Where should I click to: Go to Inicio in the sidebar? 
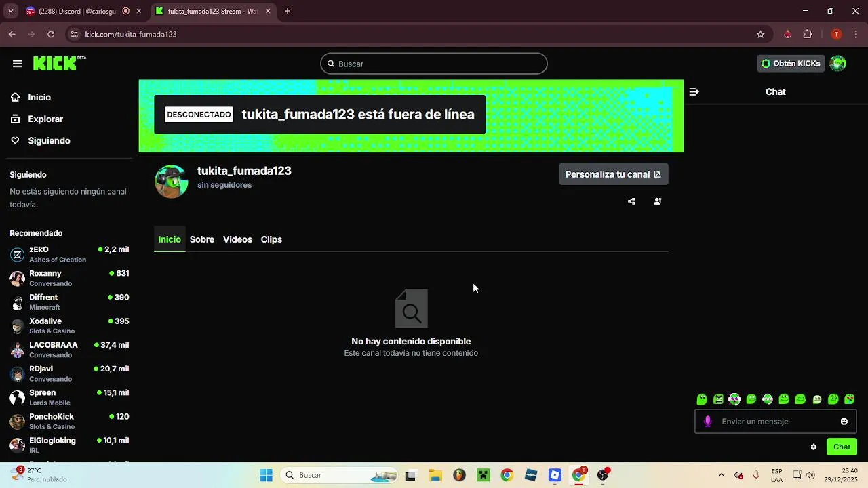39,98
